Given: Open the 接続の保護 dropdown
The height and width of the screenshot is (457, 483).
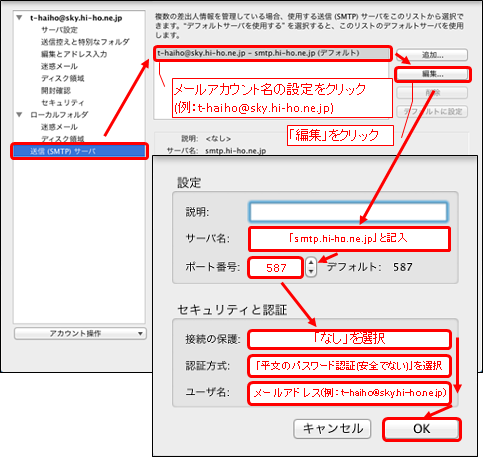Looking at the screenshot, I should pos(349,339).
